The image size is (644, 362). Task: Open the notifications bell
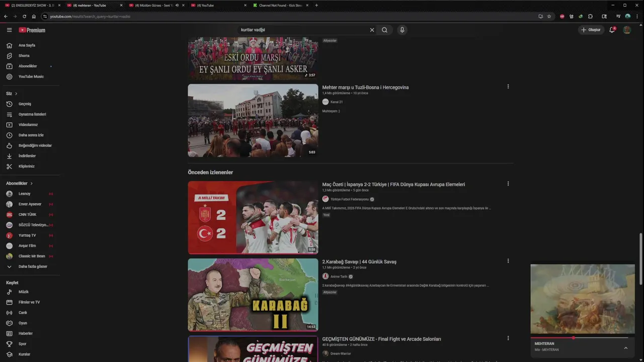(x=612, y=30)
